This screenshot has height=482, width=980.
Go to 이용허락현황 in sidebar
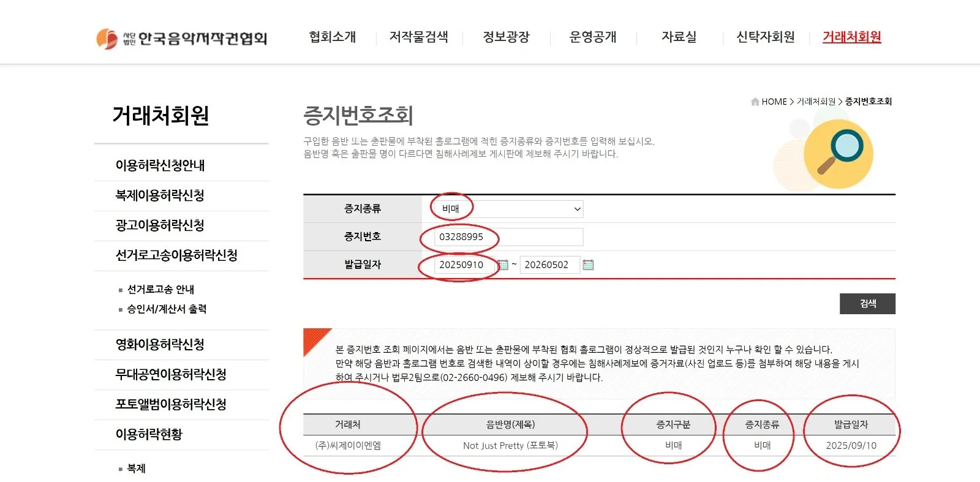coord(149,434)
